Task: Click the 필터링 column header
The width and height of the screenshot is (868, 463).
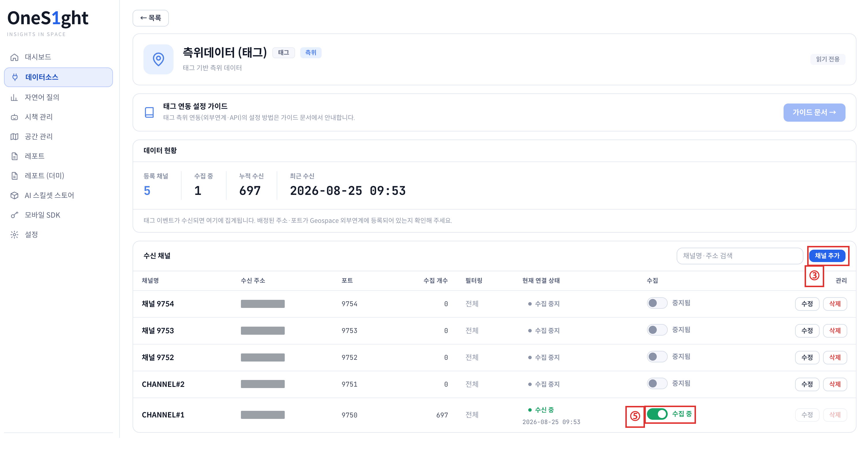Action: coord(474,280)
